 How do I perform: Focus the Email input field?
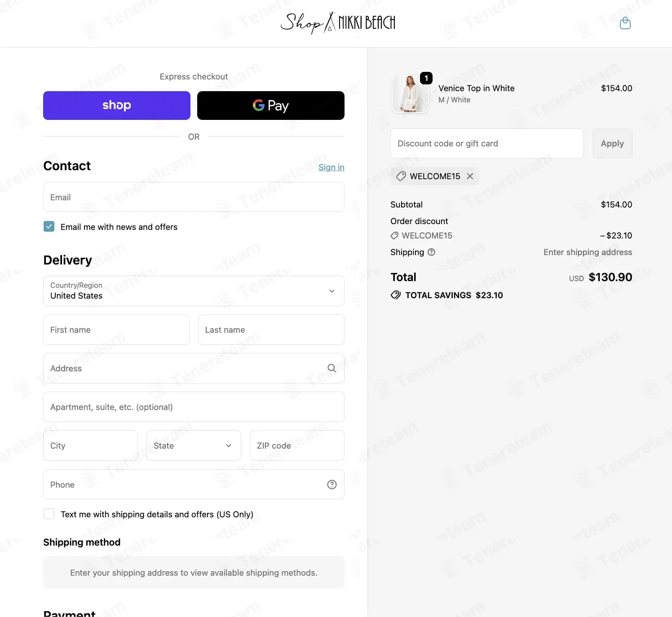coord(194,197)
